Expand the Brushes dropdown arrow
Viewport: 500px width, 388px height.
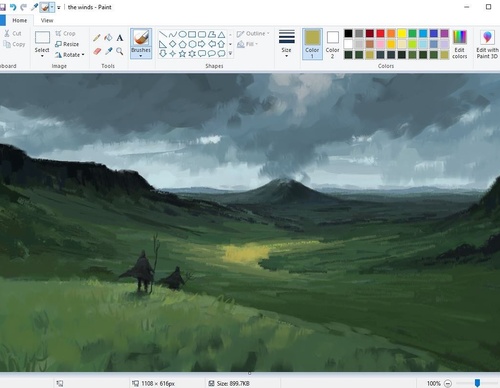[141, 56]
